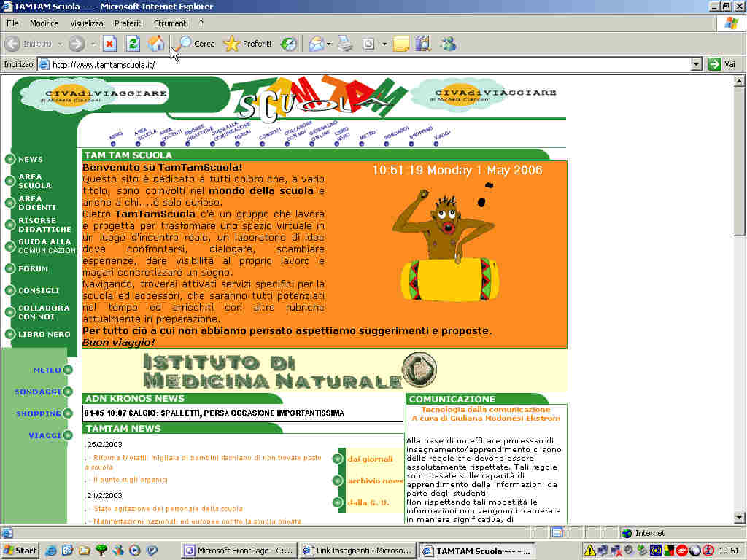Click the page icon in the address bar
The width and height of the screenshot is (747, 560).
pyautogui.click(x=44, y=64)
